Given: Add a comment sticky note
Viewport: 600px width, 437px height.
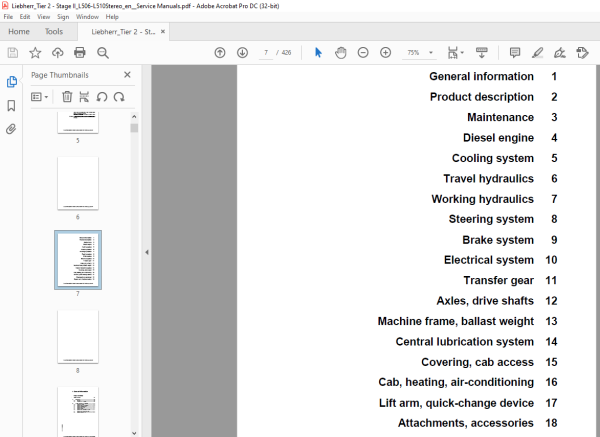Looking at the screenshot, I should 515,52.
